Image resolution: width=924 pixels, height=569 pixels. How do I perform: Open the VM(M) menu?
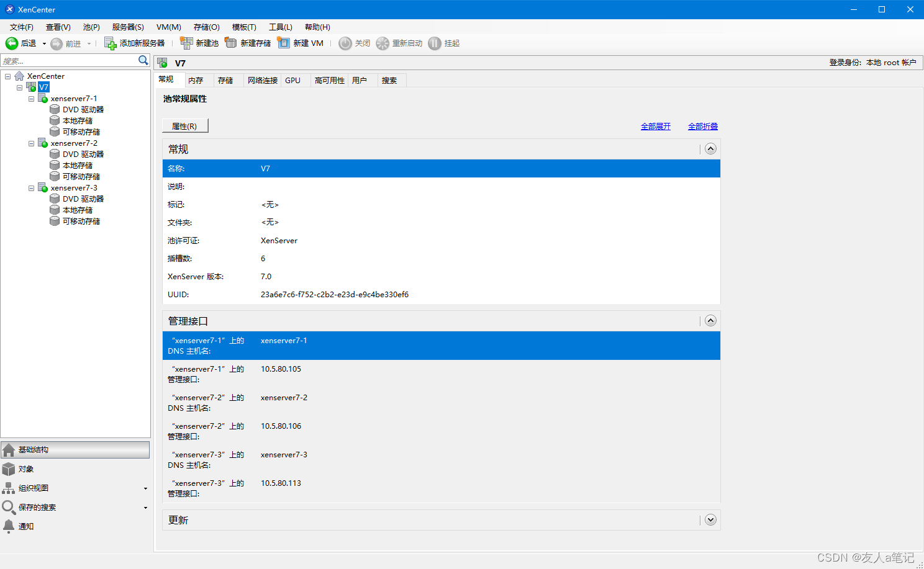[x=169, y=27]
